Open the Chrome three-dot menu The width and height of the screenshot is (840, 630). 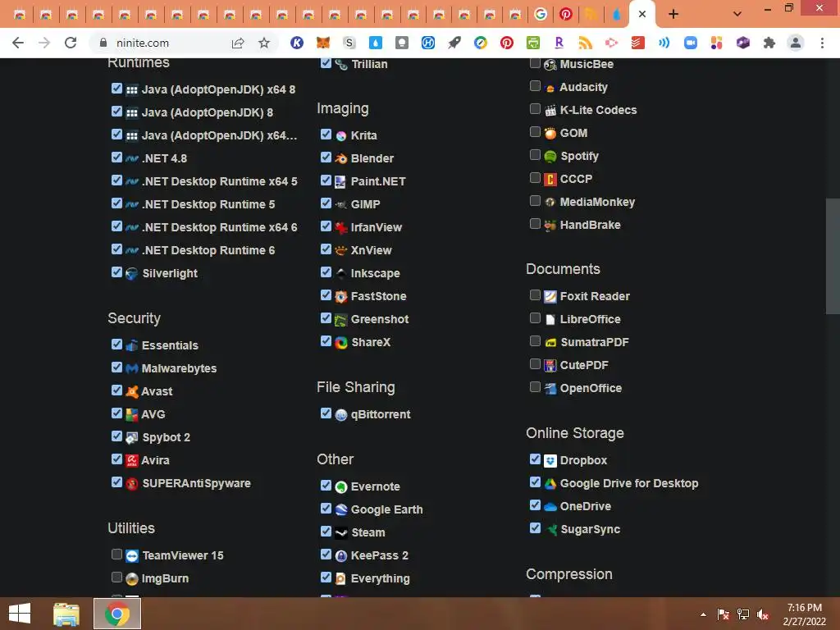(x=822, y=43)
